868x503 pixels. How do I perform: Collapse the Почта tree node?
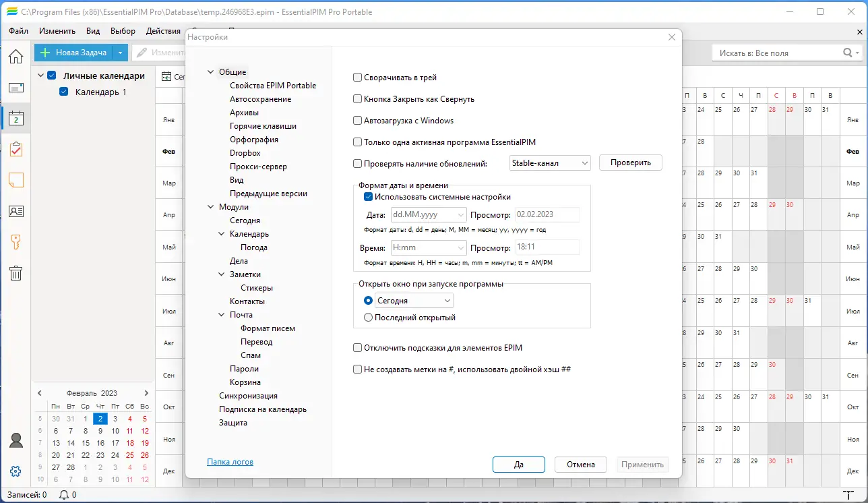point(222,315)
